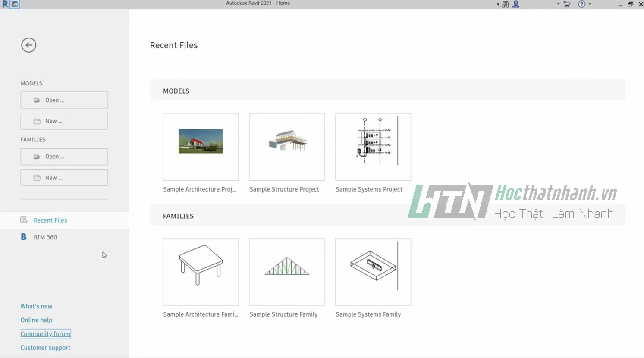This screenshot has width=644, height=358.
Task: Collapse the search bar via the small chevron
Action: point(497,4)
